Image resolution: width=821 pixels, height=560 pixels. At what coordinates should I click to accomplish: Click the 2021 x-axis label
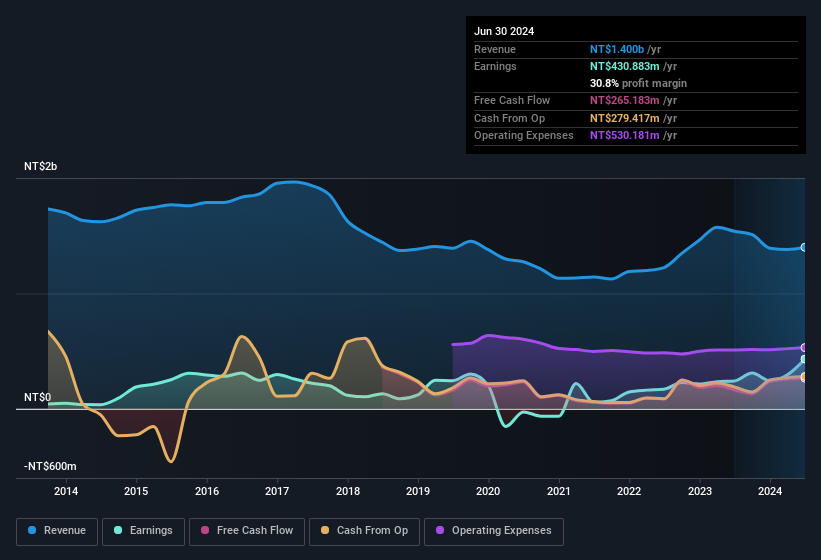click(x=559, y=491)
